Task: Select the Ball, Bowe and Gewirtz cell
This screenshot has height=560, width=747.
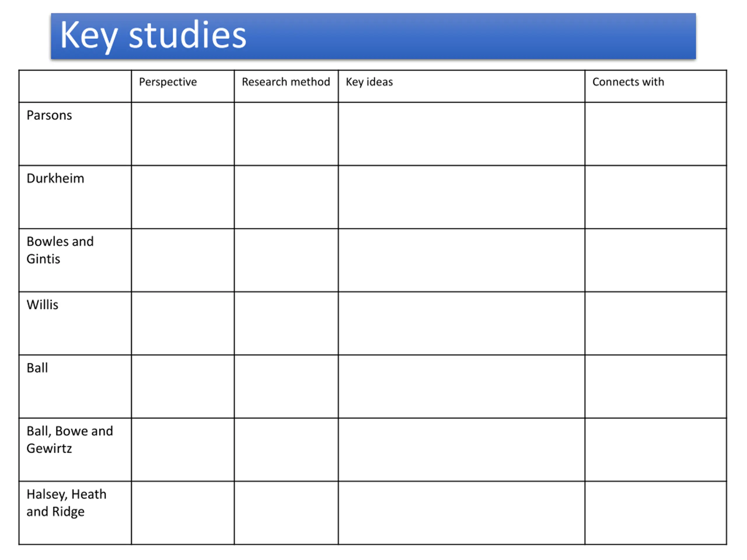Action: click(75, 449)
